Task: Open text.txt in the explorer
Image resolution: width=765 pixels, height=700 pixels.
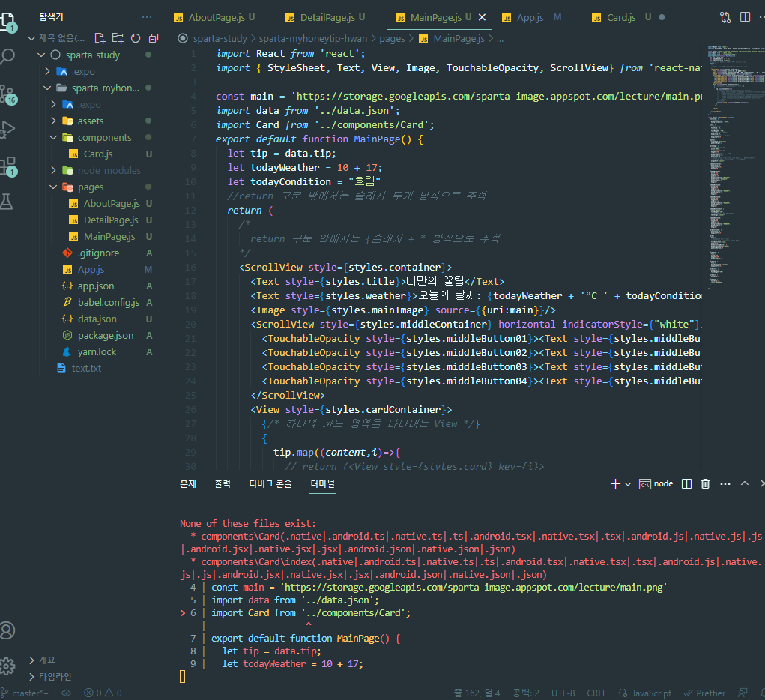Action: (86, 369)
